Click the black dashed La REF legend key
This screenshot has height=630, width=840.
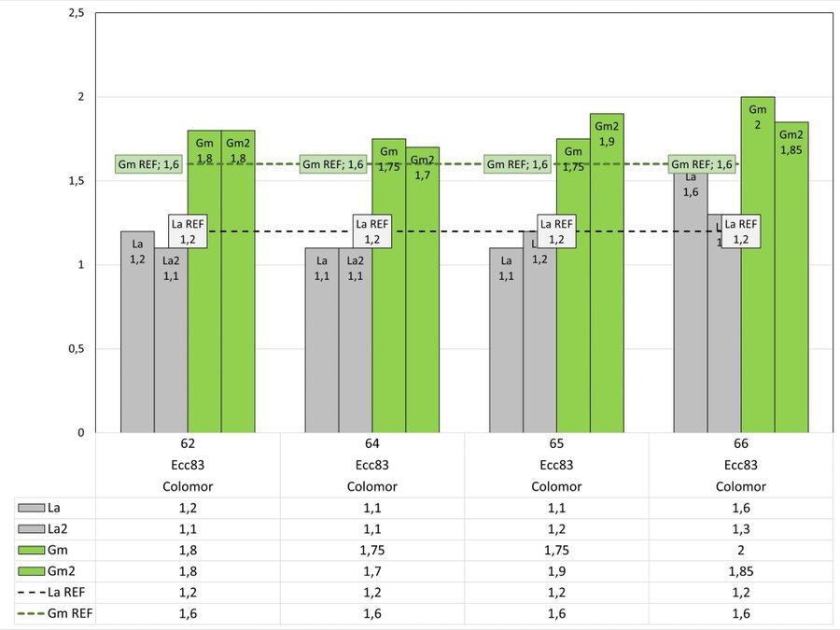pyautogui.click(x=31, y=593)
